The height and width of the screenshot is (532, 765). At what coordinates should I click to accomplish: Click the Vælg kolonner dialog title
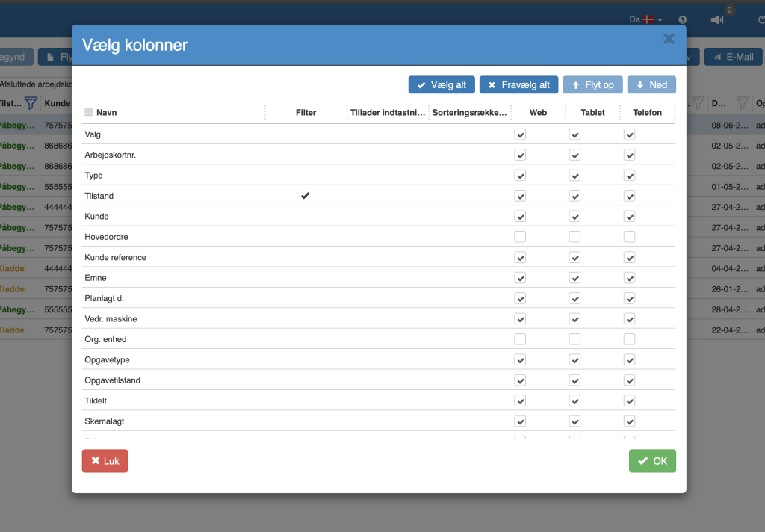[x=134, y=45]
